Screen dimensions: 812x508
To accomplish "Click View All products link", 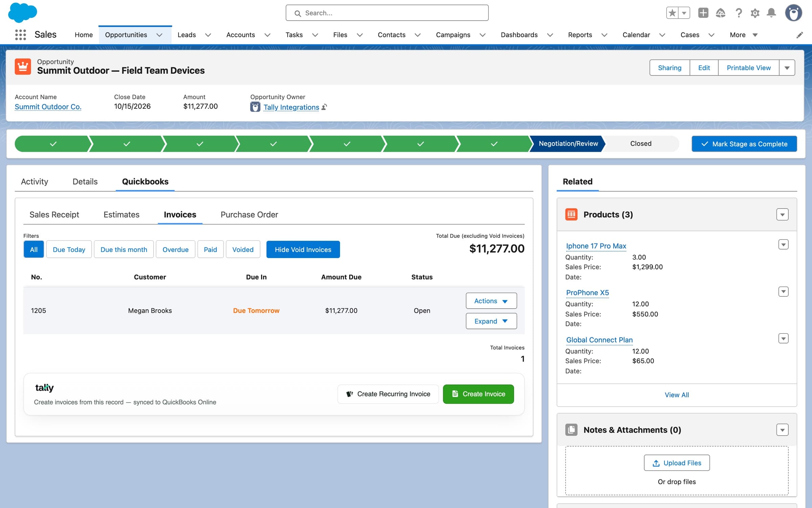I will (677, 395).
